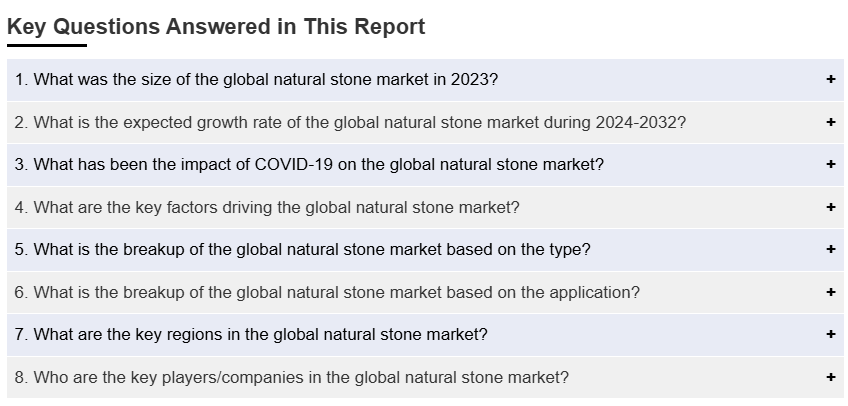Click plus icon beside key driving factors question
Image resolution: width=848 pixels, height=406 pixels.
(831, 208)
